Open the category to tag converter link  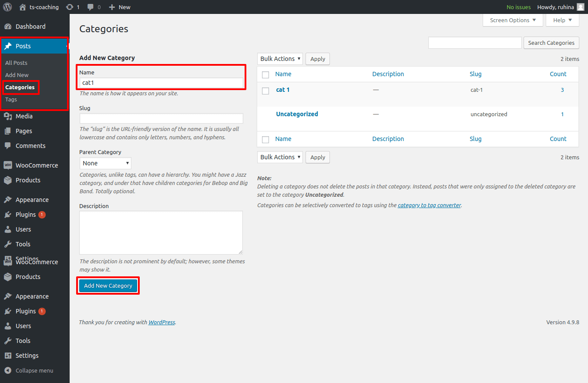pyautogui.click(x=429, y=205)
